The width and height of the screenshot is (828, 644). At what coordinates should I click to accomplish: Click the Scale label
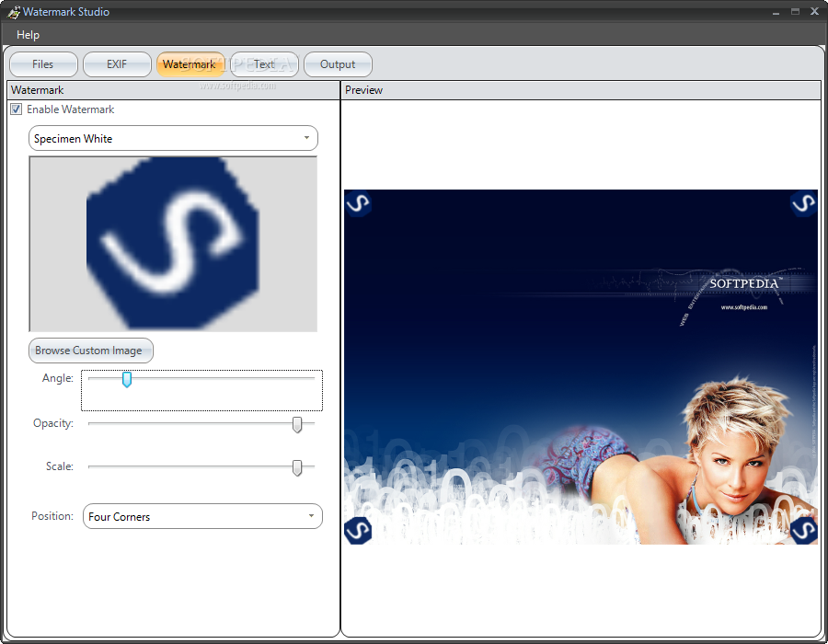(59, 466)
